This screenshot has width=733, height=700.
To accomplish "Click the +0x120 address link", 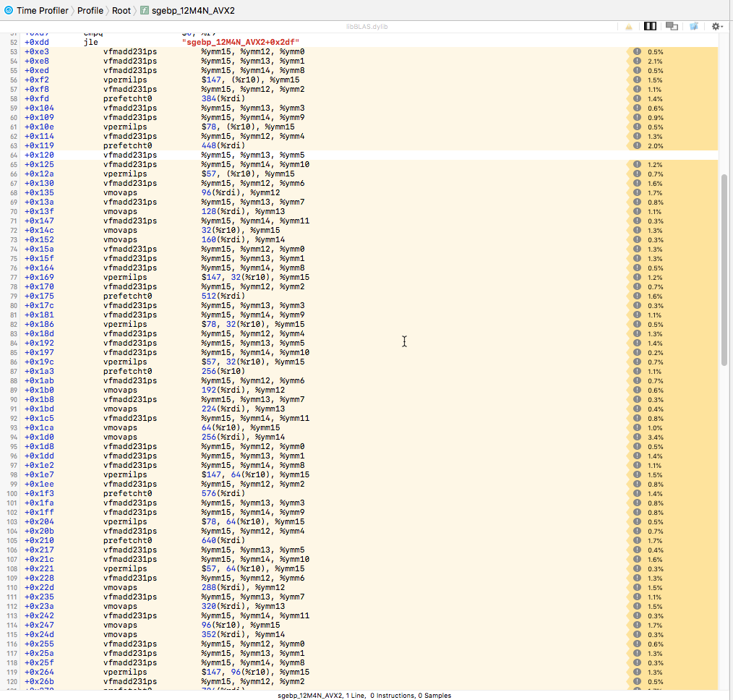I will click(38, 154).
